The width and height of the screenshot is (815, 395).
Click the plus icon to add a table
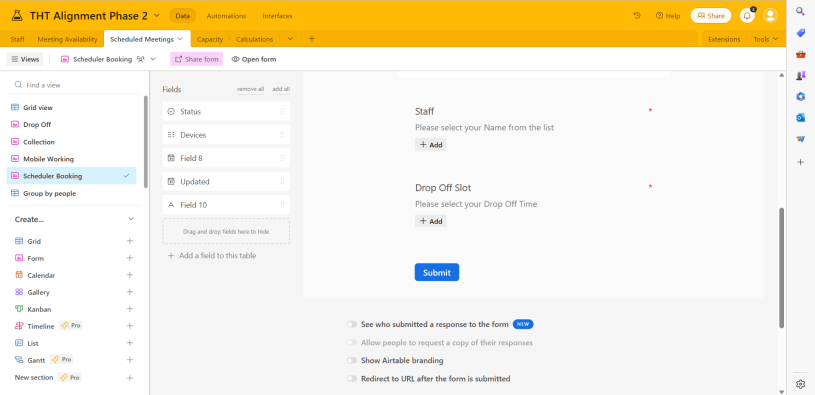[x=312, y=38]
